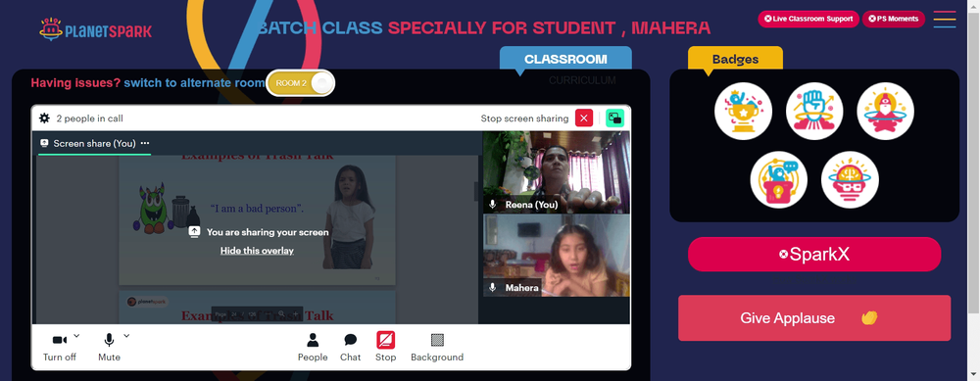Click the Hide this overlay link
This screenshot has height=381, width=980.
coord(257,251)
